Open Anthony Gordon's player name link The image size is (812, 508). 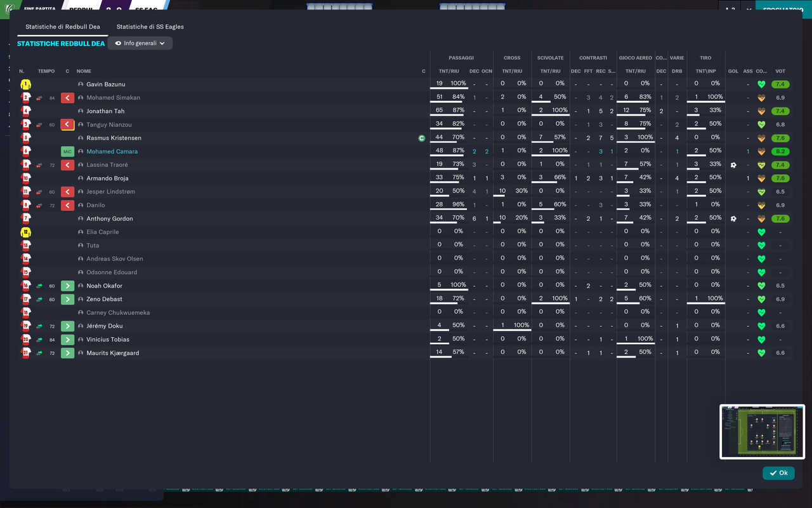tap(110, 219)
